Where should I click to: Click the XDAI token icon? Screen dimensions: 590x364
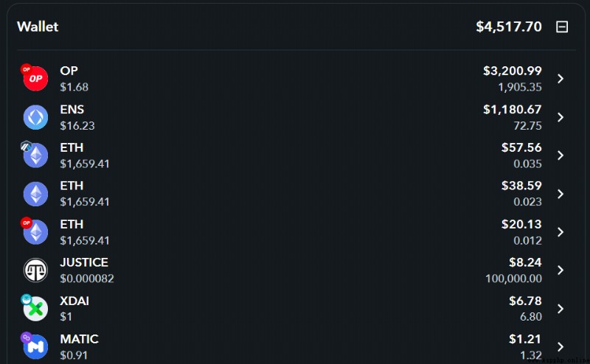35,308
